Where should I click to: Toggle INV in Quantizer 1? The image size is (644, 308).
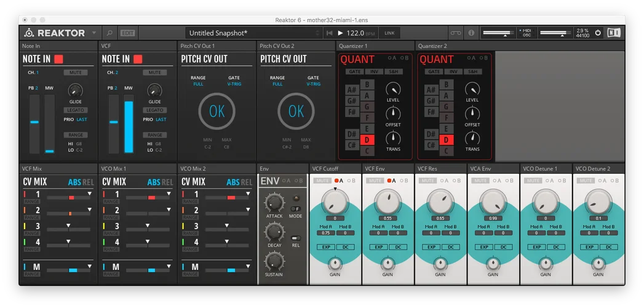tap(374, 71)
